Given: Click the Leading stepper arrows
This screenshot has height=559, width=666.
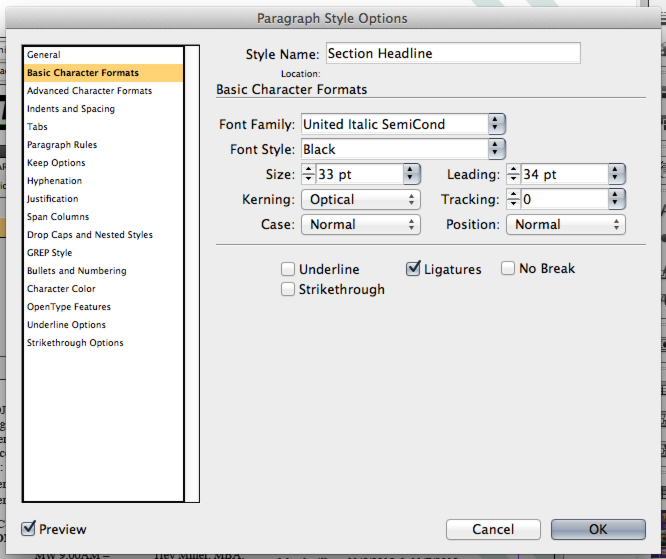Looking at the screenshot, I should 514,174.
